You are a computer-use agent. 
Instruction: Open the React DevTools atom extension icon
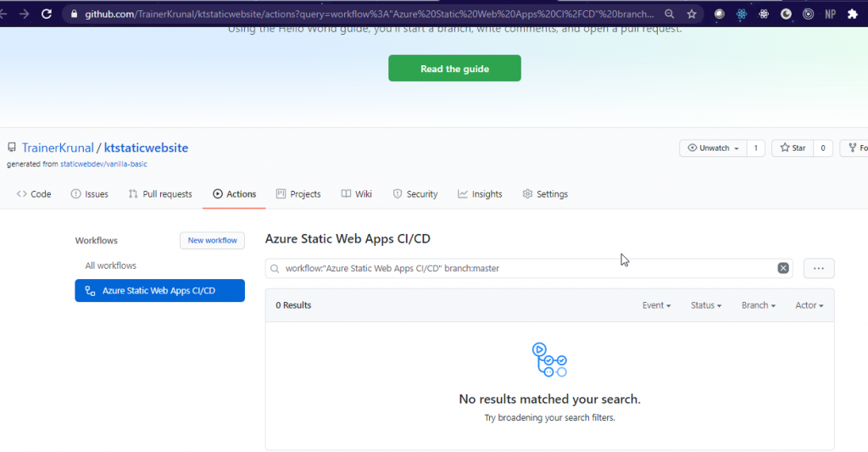(x=741, y=14)
